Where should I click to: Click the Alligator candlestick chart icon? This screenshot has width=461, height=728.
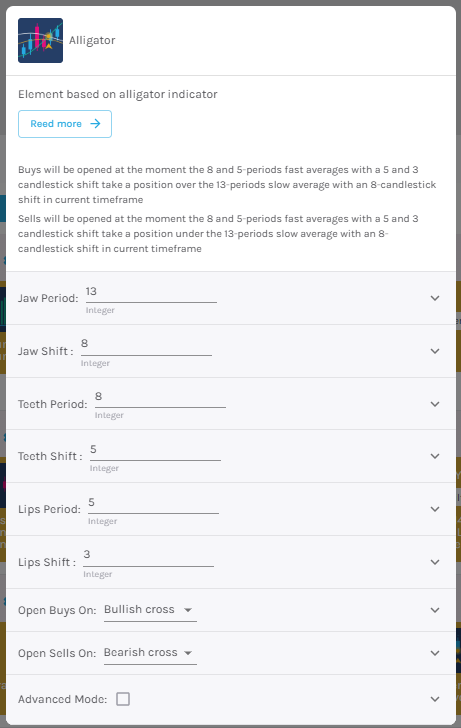(x=40, y=40)
